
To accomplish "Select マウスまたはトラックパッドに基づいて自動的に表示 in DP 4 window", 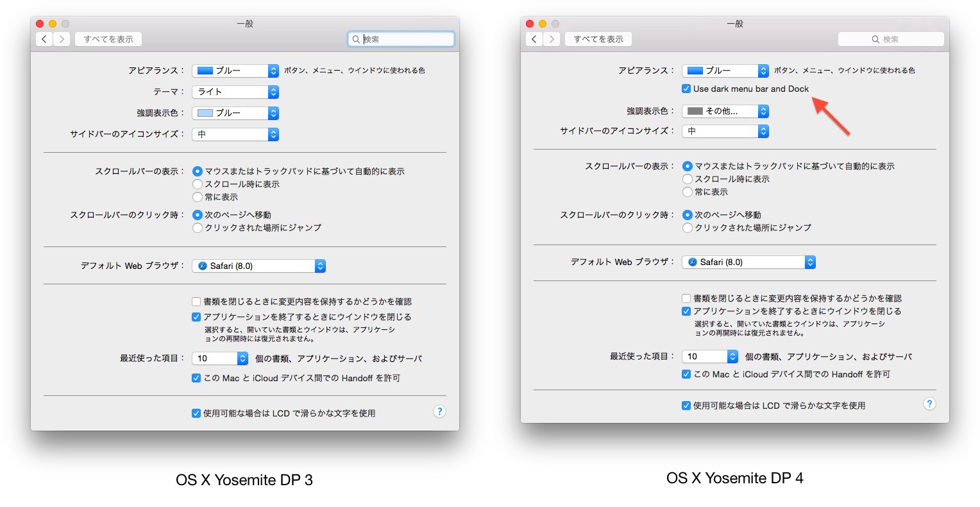I will (688, 166).
